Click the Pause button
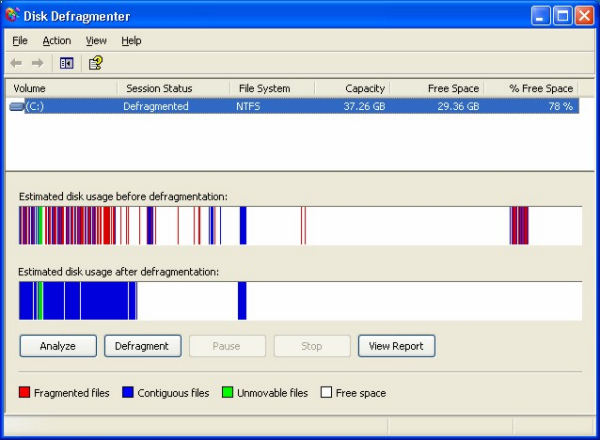The width and height of the screenshot is (600, 440). click(x=227, y=346)
